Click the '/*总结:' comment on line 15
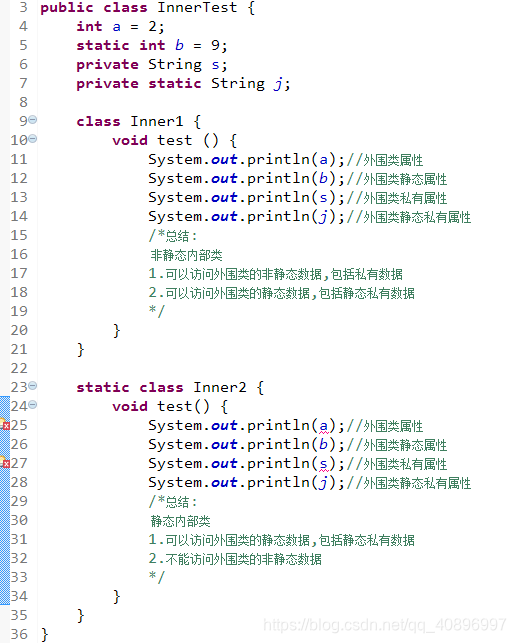The height and width of the screenshot is (643, 516). (x=173, y=236)
